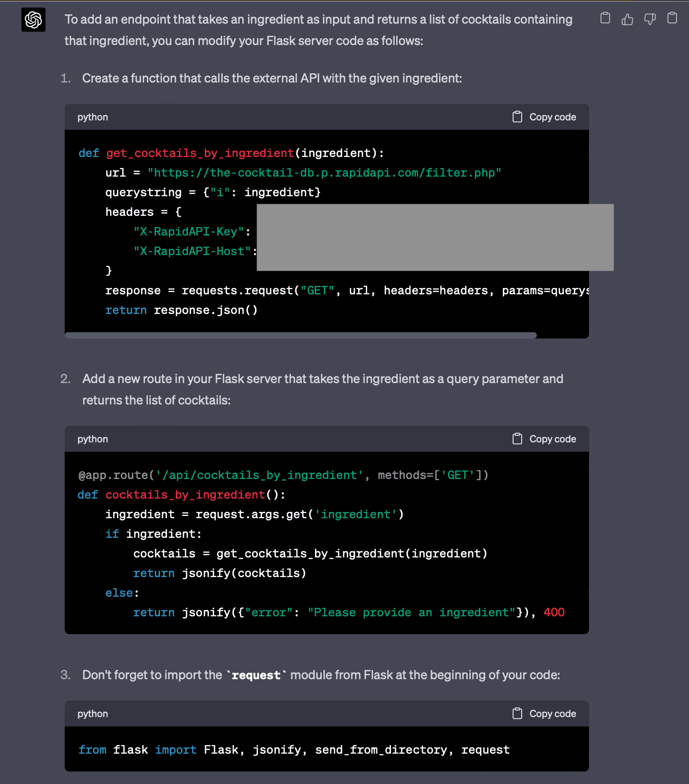Viewport: 689px width, 784px height.
Task: Click clipboard icon in get_cocktails_by_ingredient code block header
Action: [517, 117]
